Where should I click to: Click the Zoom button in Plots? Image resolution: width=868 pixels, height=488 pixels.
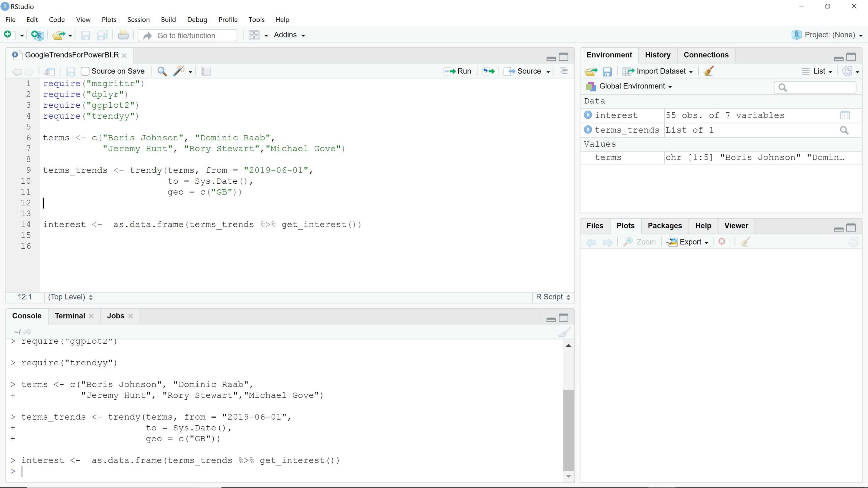coord(639,242)
